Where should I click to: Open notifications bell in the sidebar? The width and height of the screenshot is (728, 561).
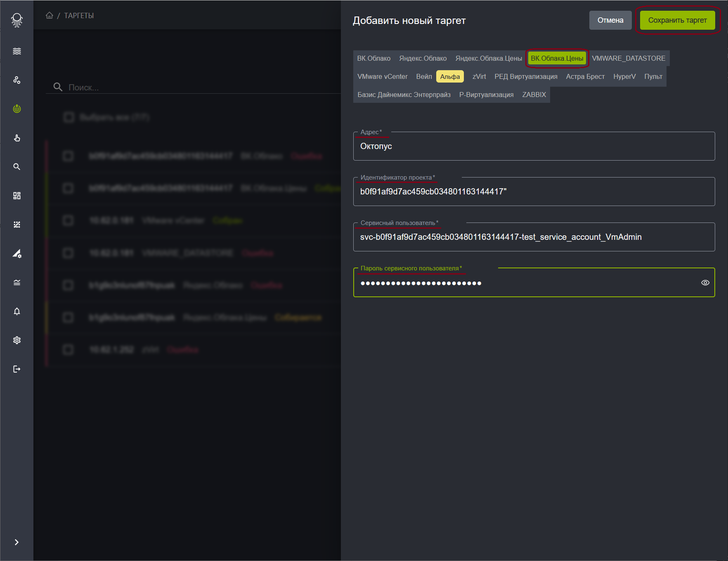[17, 311]
